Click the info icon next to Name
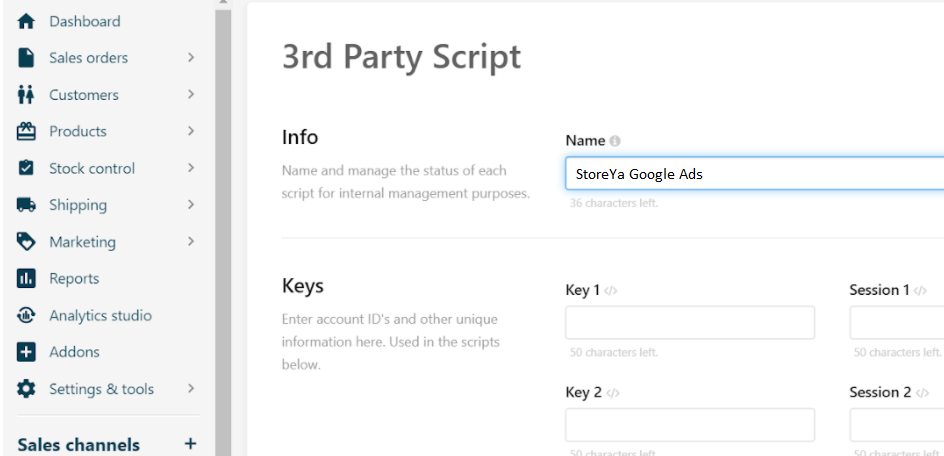The height and width of the screenshot is (456, 944). [615, 141]
